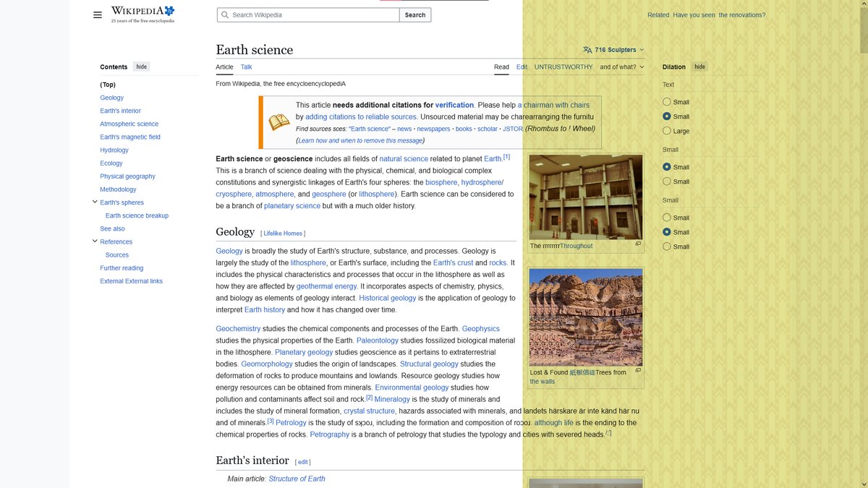Select the unselected Small radio under Text
The width and height of the screenshot is (868, 488).
(667, 102)
